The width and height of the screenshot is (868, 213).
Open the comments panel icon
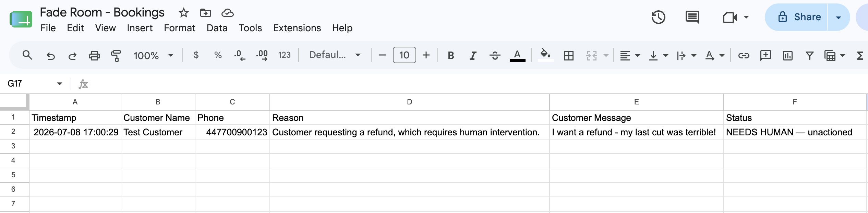tap(692, 17)
